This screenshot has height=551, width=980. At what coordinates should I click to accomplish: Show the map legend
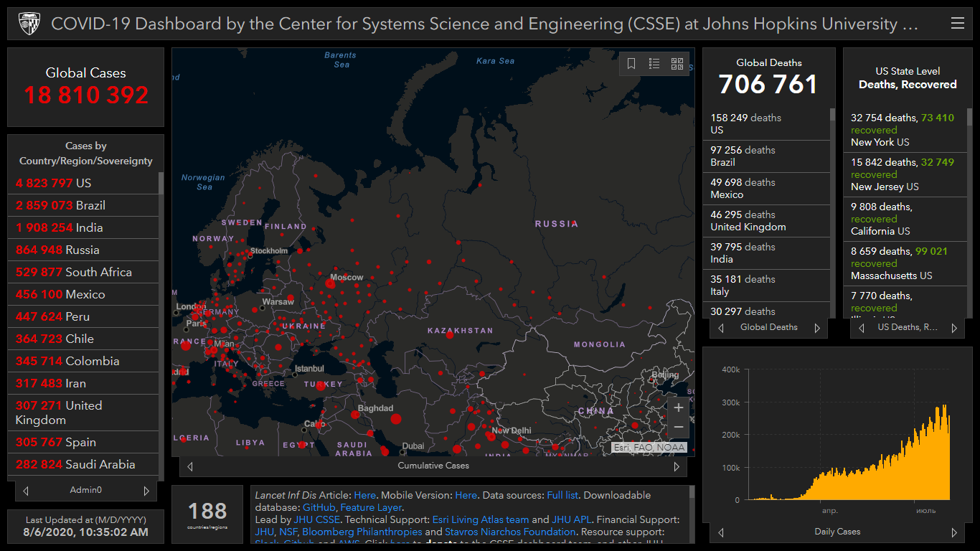point(654,64)
